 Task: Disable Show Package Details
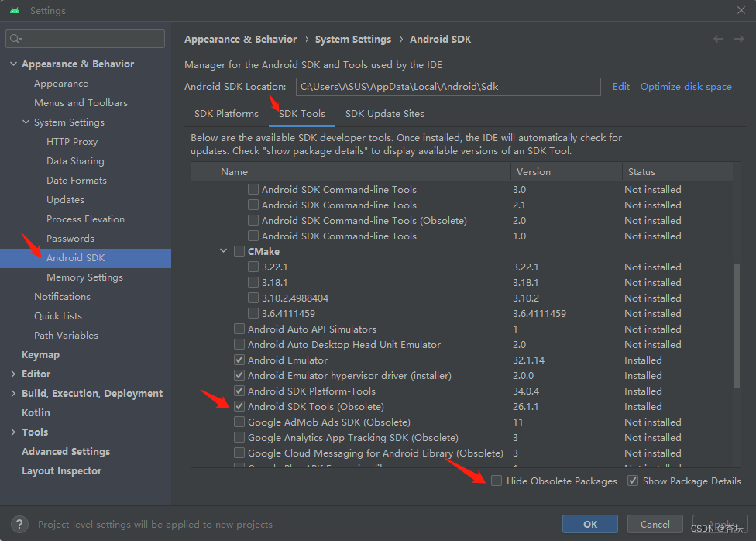633,481
